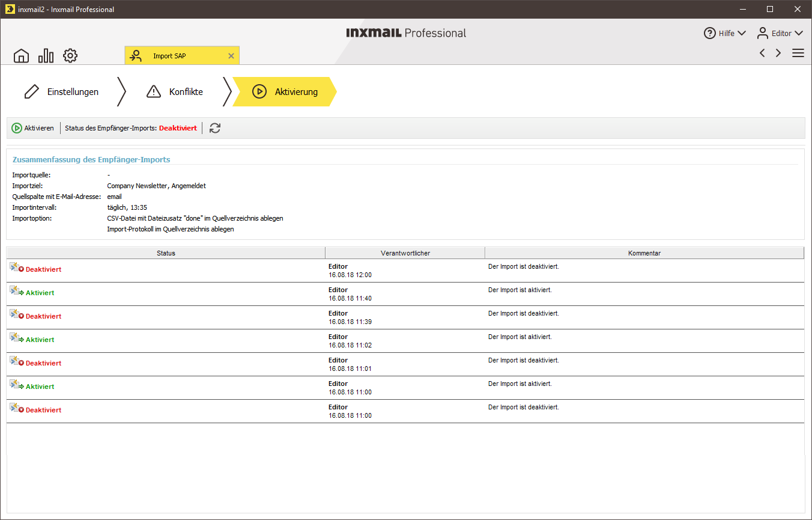Viewport: 812px width, 520px height.
Task: Maximize the Inxmail Professional window
Action: 770,9
